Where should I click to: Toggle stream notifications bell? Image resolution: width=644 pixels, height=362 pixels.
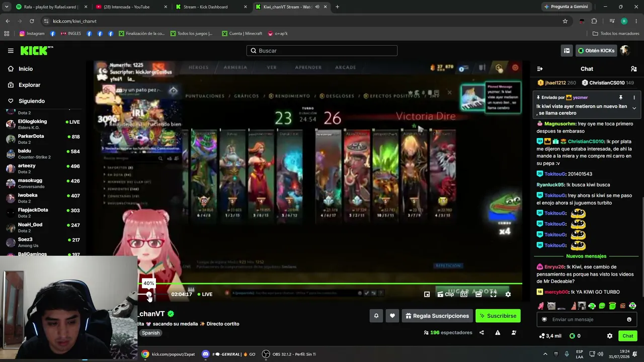[376, 316]
